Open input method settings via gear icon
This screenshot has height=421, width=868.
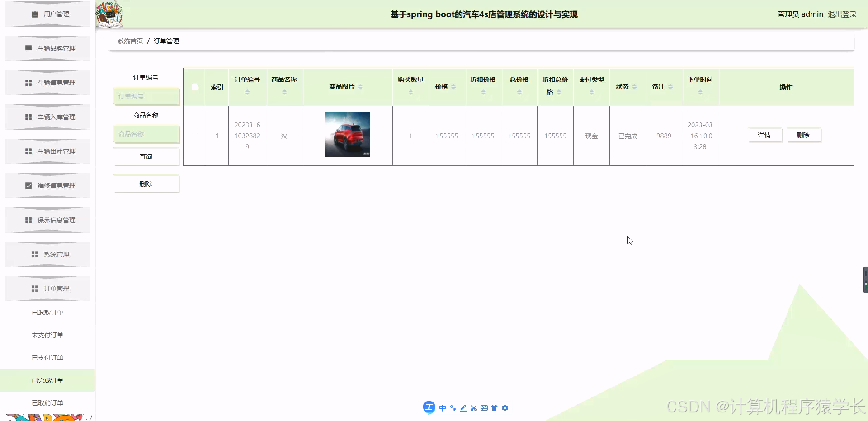(x=505, y=407)
